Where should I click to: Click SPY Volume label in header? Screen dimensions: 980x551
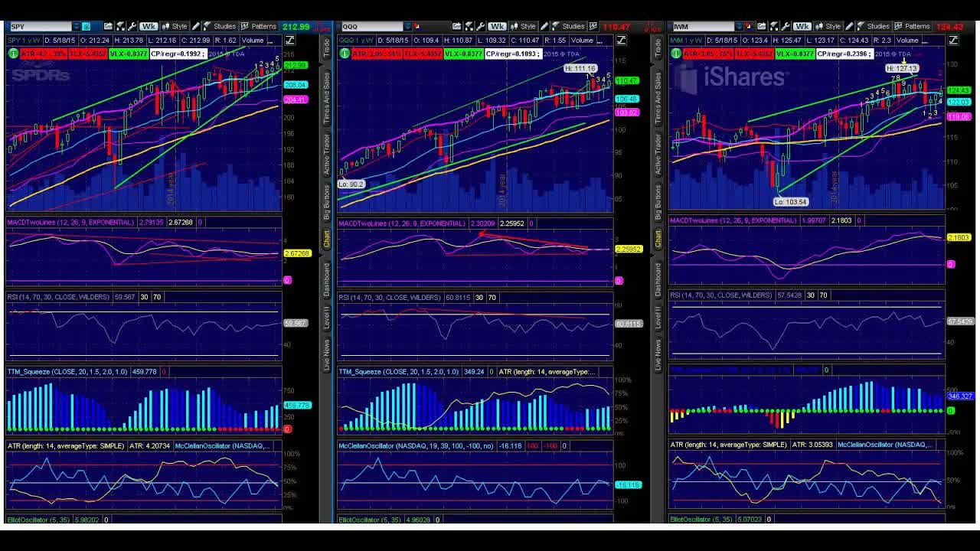253,40
